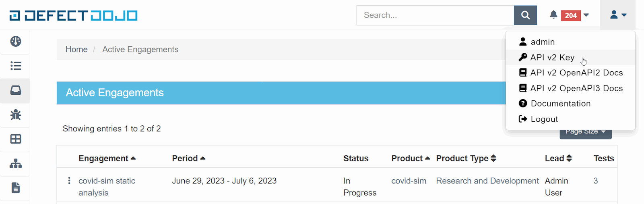Open row actions menu for covid-sim engagement
Image resolution: width=644 pixels, height=204 pixels.
click(69, 181)
